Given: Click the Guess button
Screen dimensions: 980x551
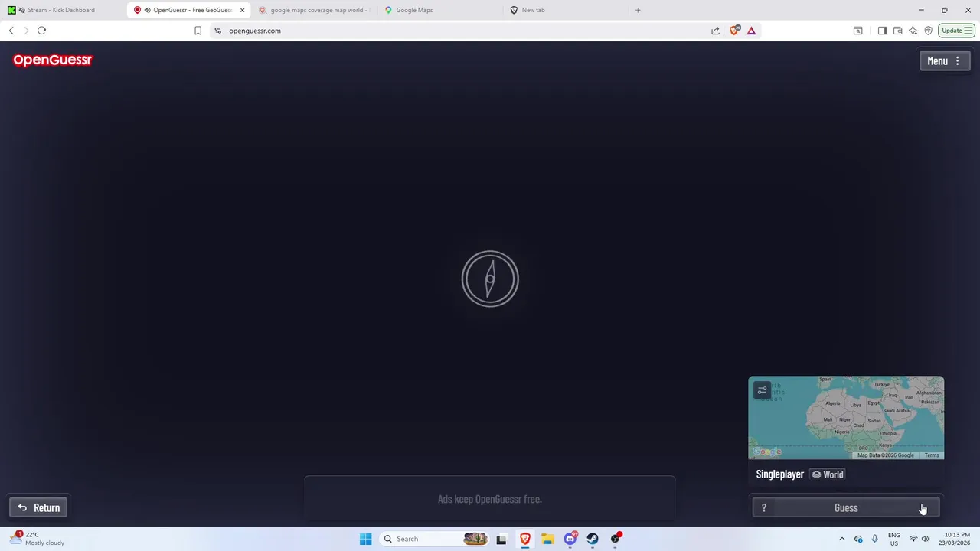Looking at the screenshot, I should point(846,507).
